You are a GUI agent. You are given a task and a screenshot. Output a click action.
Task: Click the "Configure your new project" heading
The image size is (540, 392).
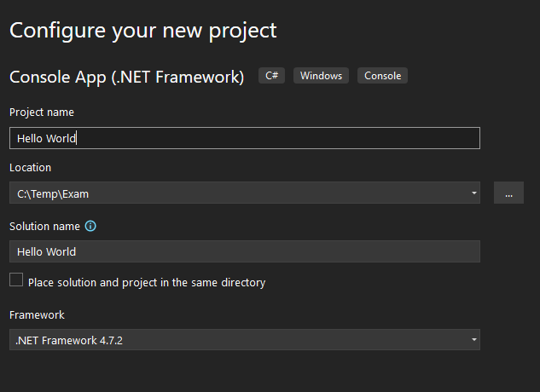143,31
